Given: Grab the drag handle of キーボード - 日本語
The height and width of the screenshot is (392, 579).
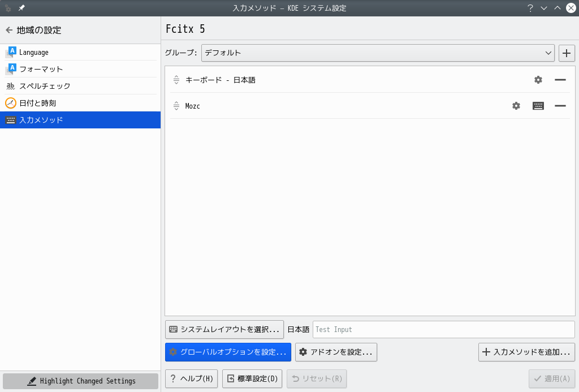Looking at the screenshot, I should 176,80.
